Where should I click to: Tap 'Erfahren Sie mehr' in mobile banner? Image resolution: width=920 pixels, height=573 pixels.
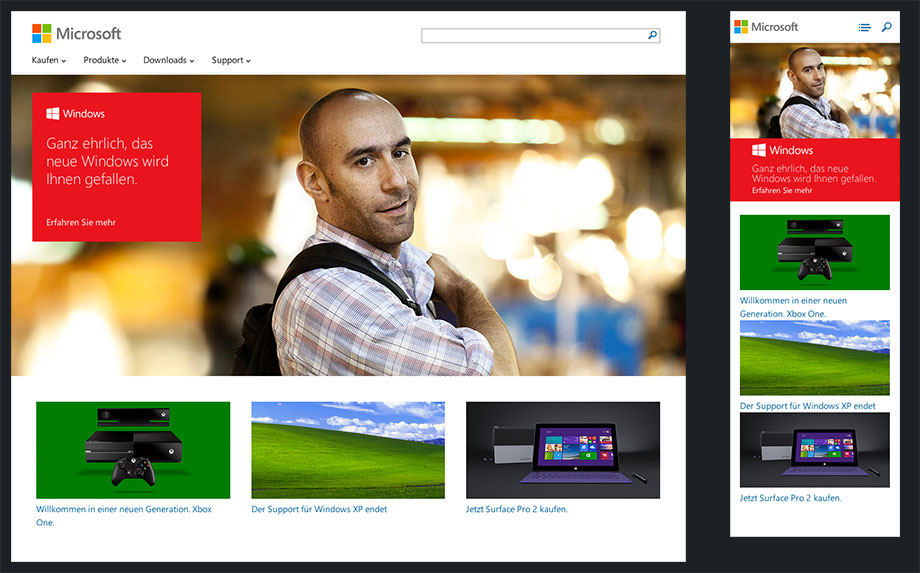[782, 190]
